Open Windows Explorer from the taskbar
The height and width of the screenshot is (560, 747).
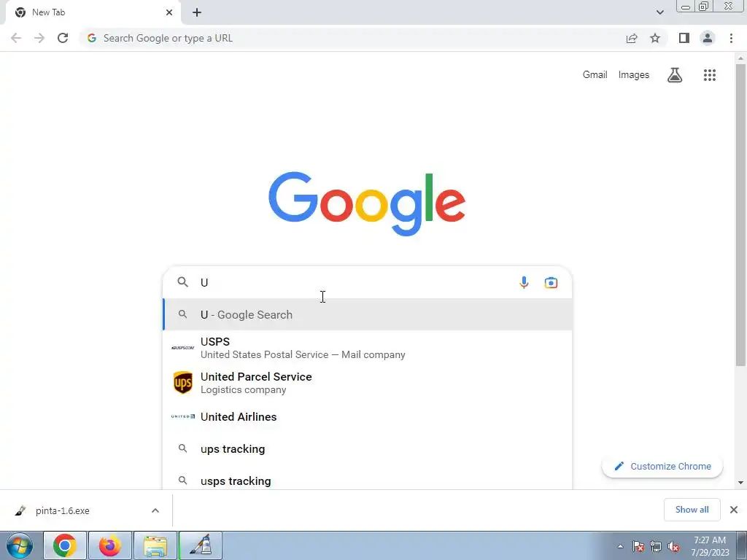coord(155,545)
